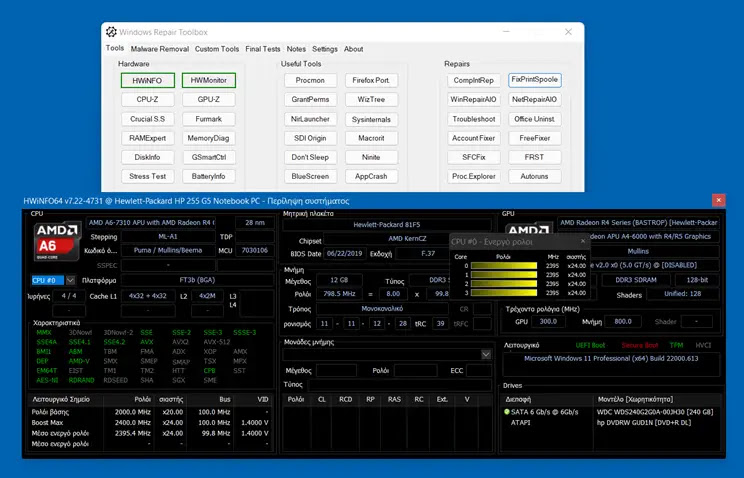This screenshot has width=744, height=478.
Task: Open MemoryDiag tool
Action: pos(209,138)
